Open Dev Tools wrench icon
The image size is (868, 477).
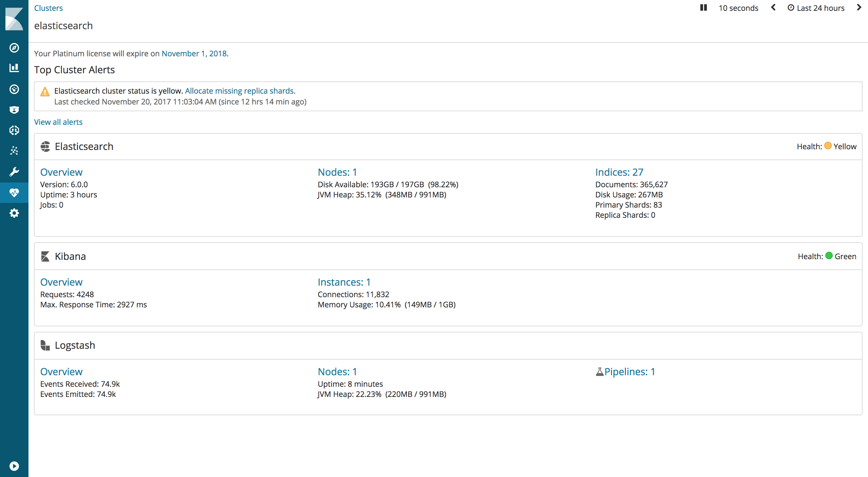pyautogui.click(x=14, y=172)
